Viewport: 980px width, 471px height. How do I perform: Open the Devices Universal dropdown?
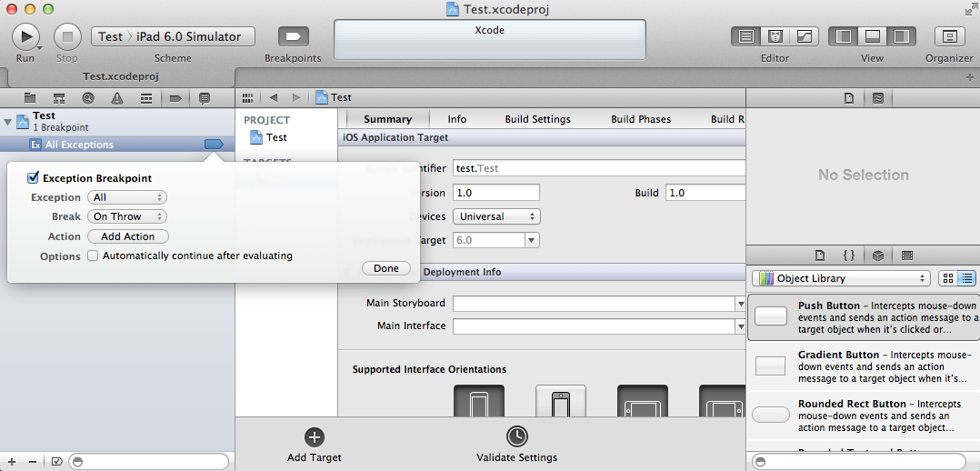(495, 216)
